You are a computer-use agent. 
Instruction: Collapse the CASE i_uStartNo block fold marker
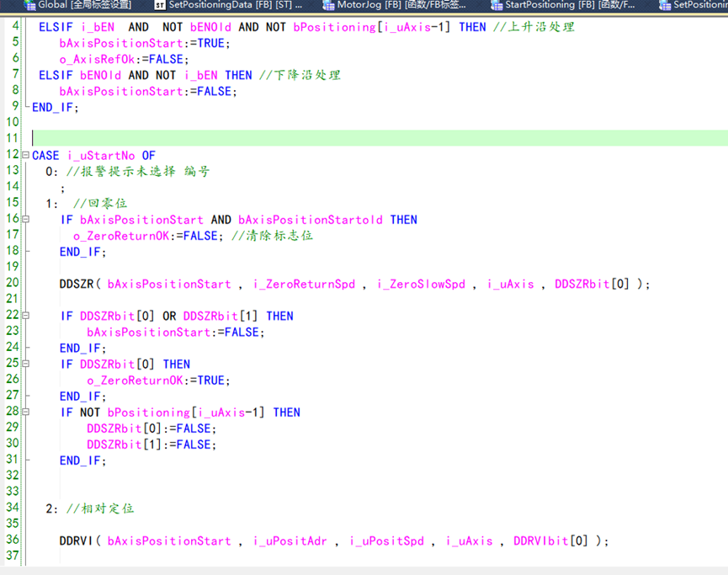click(26, 155)
